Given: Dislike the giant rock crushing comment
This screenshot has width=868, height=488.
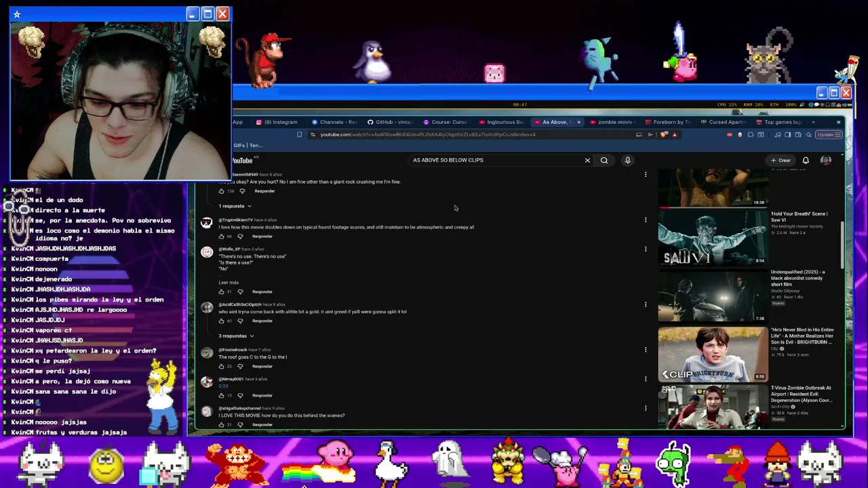Looking at the screenshot, I should pos(242,191).
